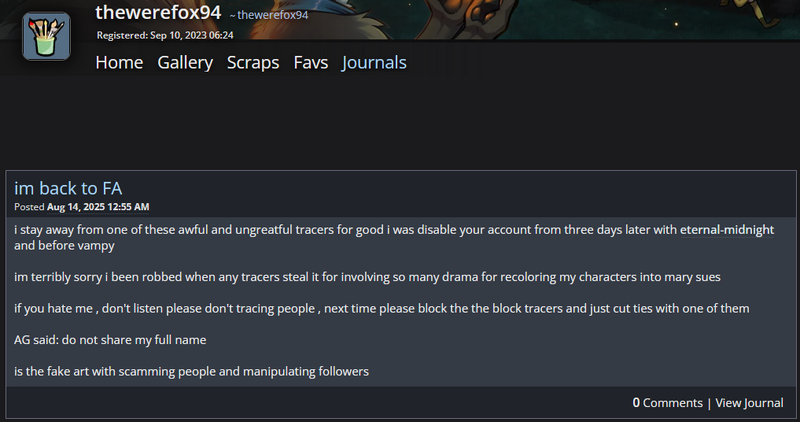The image size is (800, 422).
Task: Follow the eternal-midnight user link
Action: pyautogui.click(x=727, y=230)
